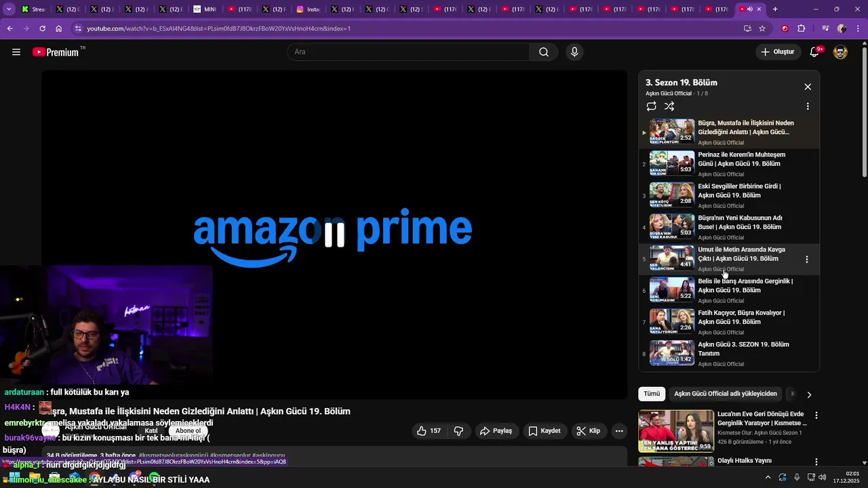
Task: Open a new browser tab
Action: click(x=775, y=9)
